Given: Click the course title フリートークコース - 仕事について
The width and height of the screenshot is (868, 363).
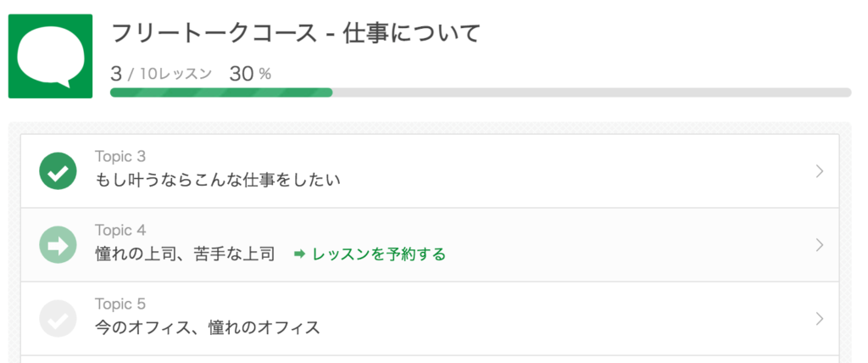Looking at the screenshot, I should point(295,34).
